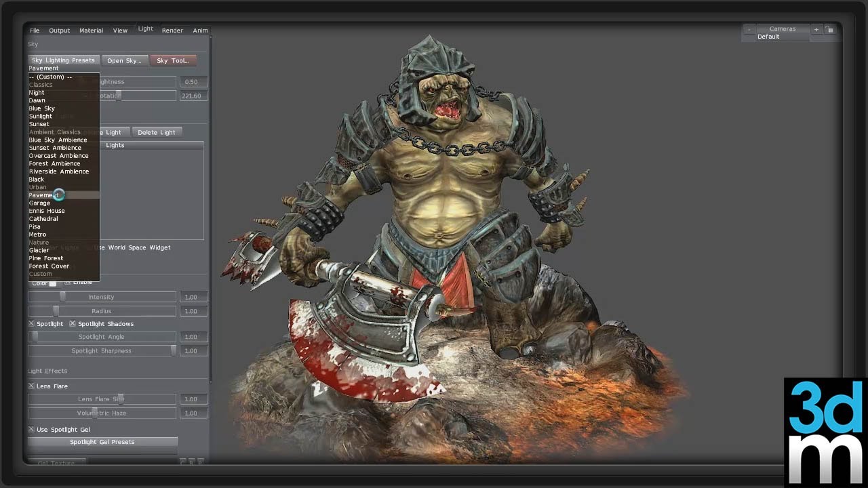Click the Volumetric Haze value field
The width and height of the screenshot is (868, 488).
(193, 413)
